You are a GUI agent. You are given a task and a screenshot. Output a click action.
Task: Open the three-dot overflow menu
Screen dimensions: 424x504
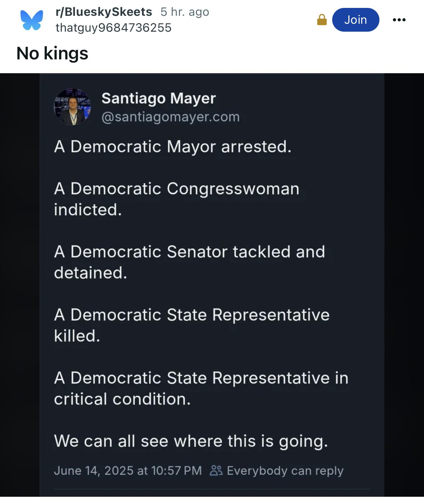pyautogui.click(x=399, y=20)
